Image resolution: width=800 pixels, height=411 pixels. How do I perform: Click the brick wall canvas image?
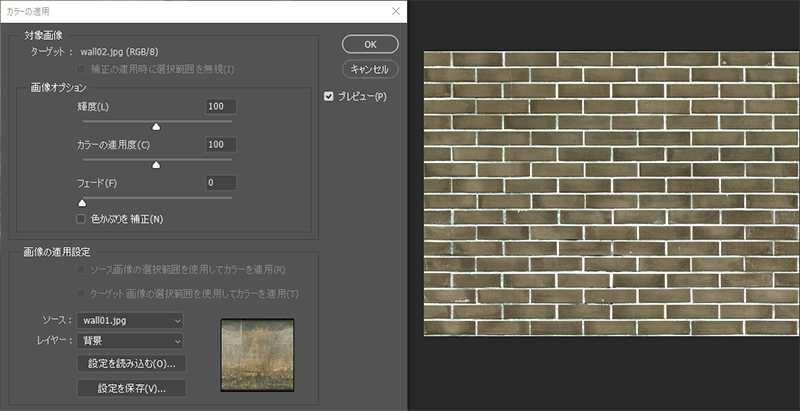click(x=611, y=193)
